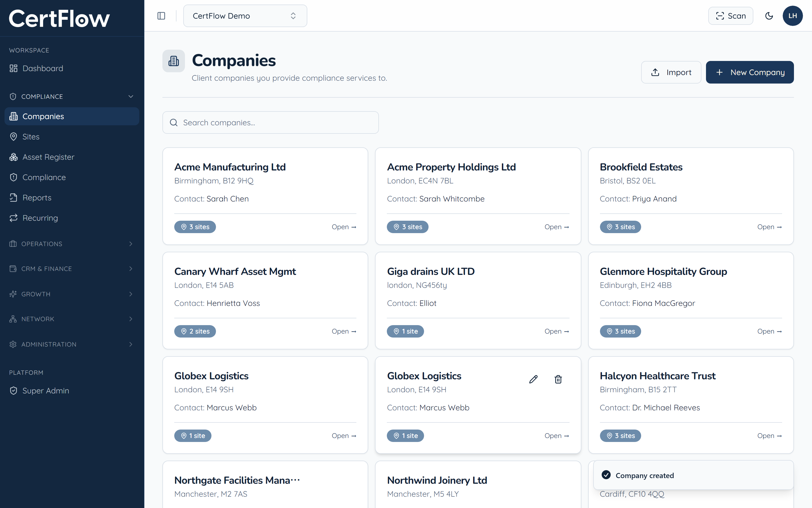This screenshot has width=812, height=508.
Task: Expand the OPERATIONS section
Action: 72,244
